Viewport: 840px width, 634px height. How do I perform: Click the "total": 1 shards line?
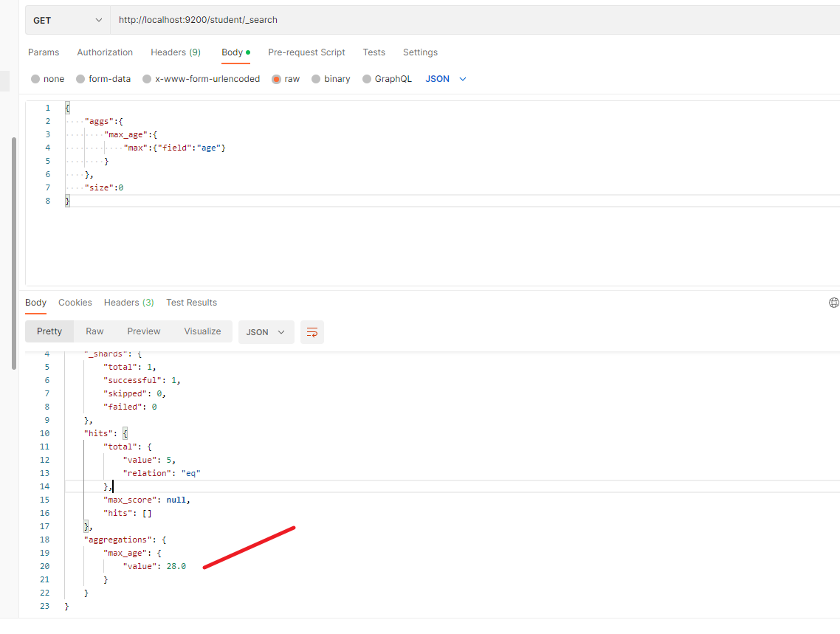130,367
